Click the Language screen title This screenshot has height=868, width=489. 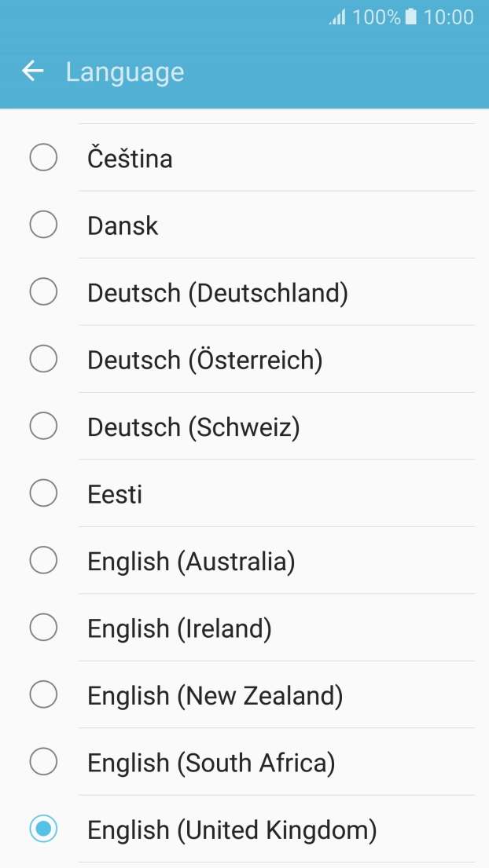coord(125,71)
